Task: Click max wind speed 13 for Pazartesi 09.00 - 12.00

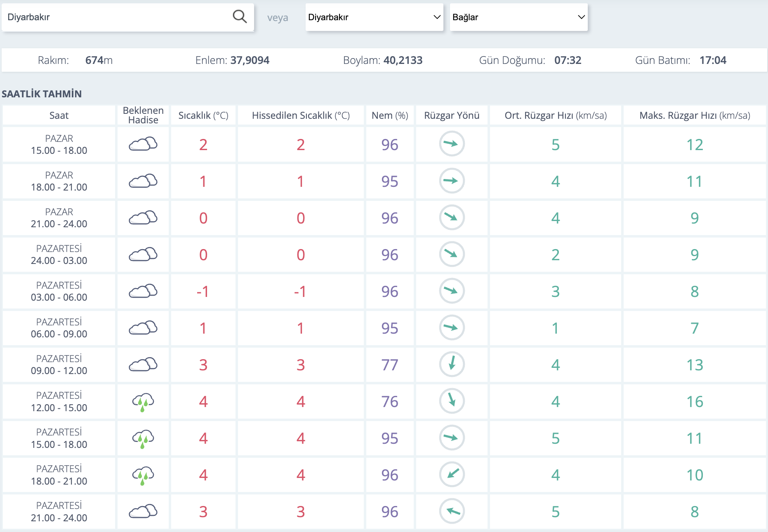Action: (695, 365)
